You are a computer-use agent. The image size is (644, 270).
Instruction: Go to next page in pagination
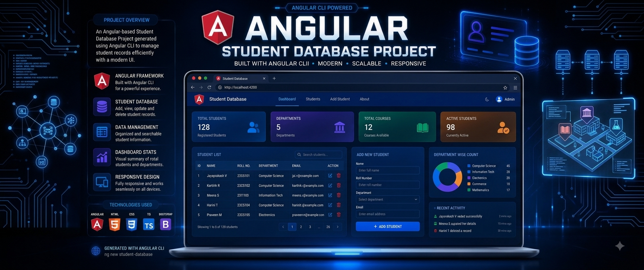click(x=337, y=227)
